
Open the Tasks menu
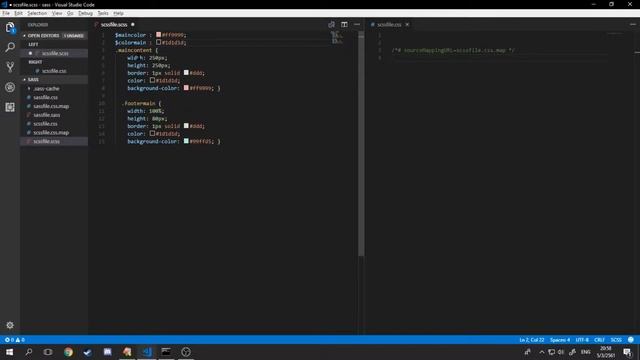tap(103, 13)
